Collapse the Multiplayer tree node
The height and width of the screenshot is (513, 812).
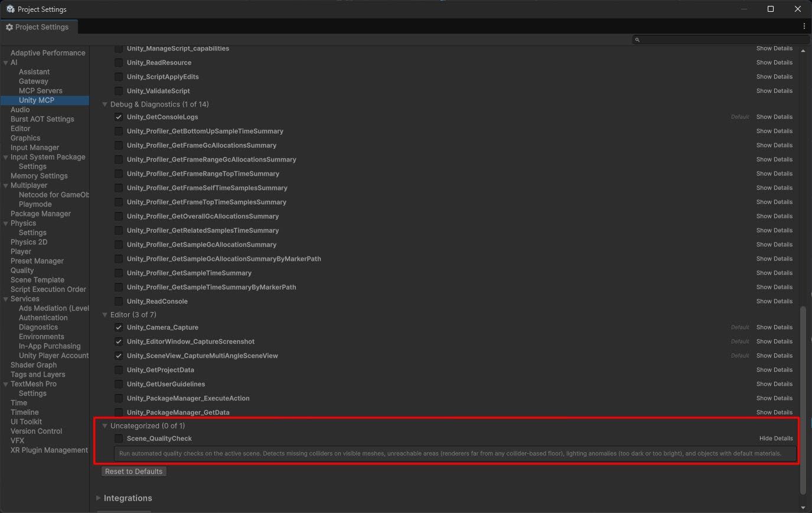pyautogui.click(x=5, y=186)
